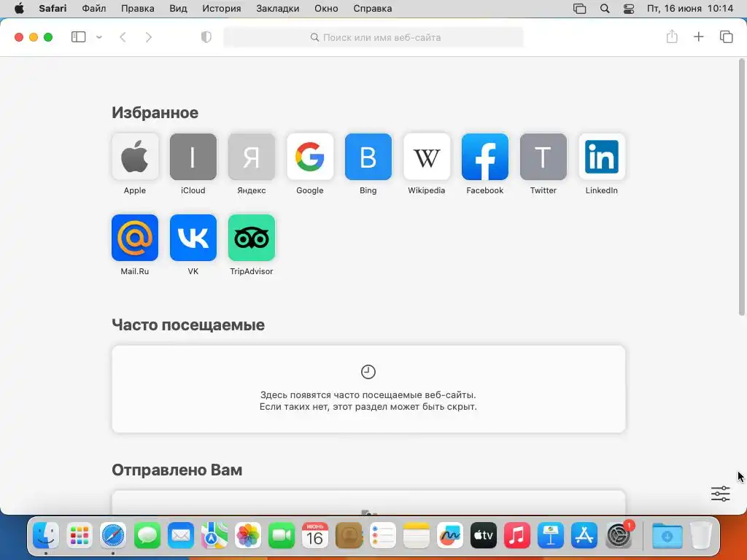Click the date and time in menu bar
Image resolution: width=747 pixels, height=560 pixels.
point(690,9)
